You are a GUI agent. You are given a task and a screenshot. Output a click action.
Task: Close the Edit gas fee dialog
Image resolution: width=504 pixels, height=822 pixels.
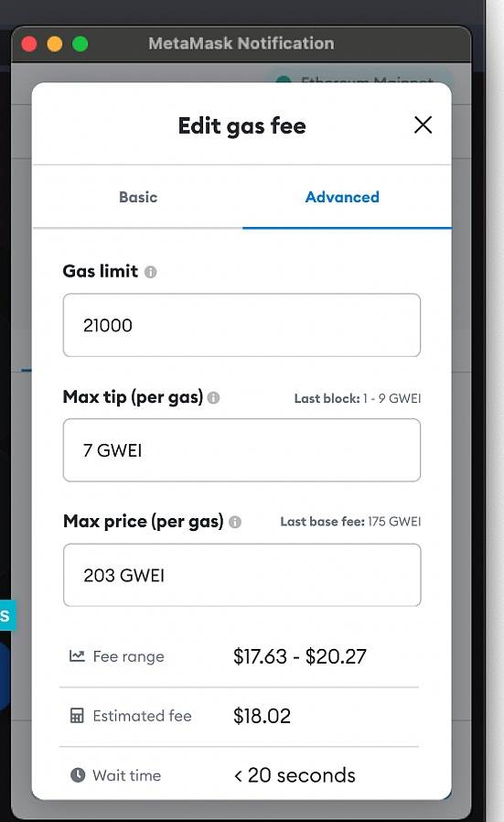(x=423, y=124)
